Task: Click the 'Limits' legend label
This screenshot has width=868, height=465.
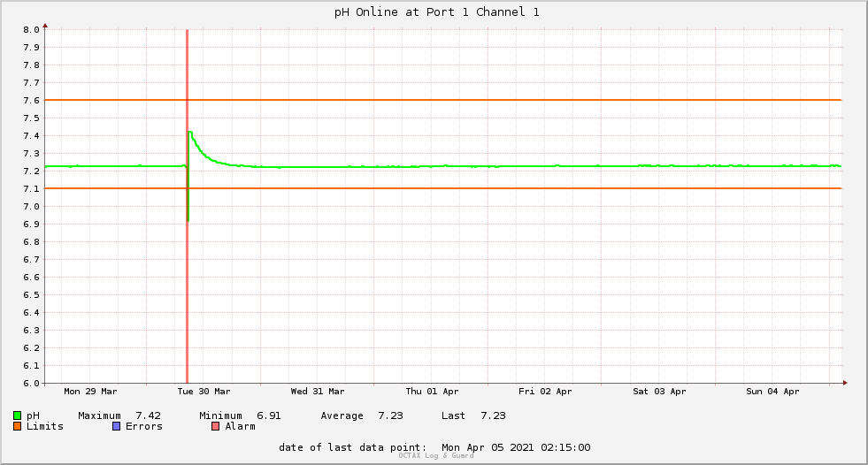Action: (45, 426)
